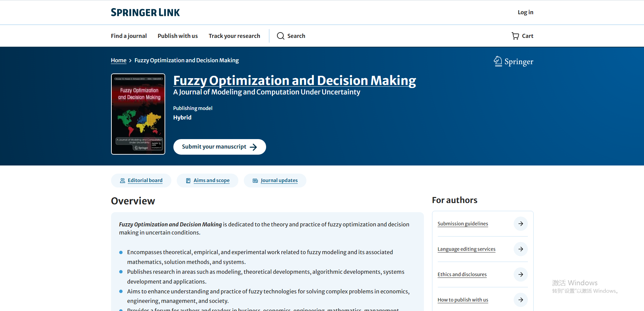Open Language editing services link
644x311 pixels.
467,249
